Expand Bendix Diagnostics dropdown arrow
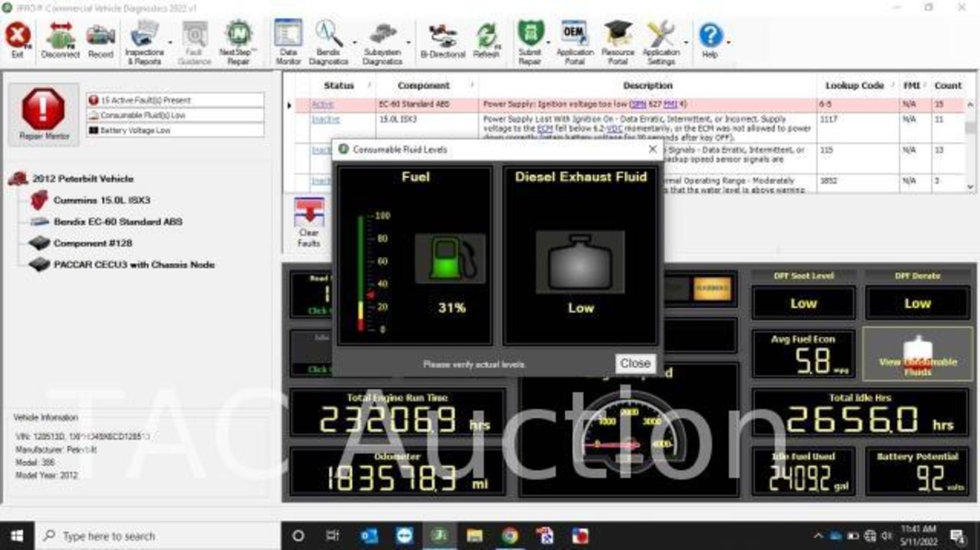980x550 pixels. (354, 43)
